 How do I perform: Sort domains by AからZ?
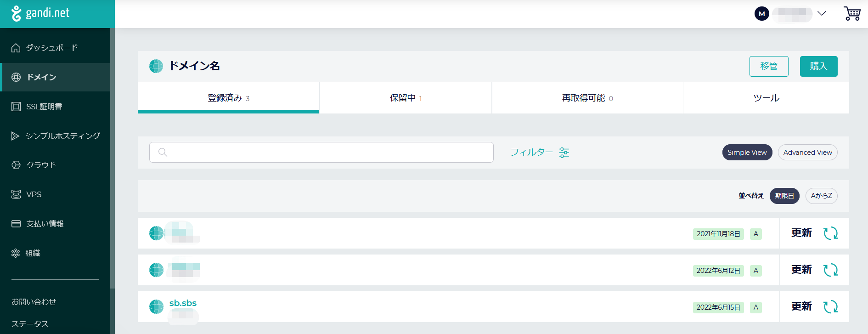pyautogui.click(x=821, y=196)
